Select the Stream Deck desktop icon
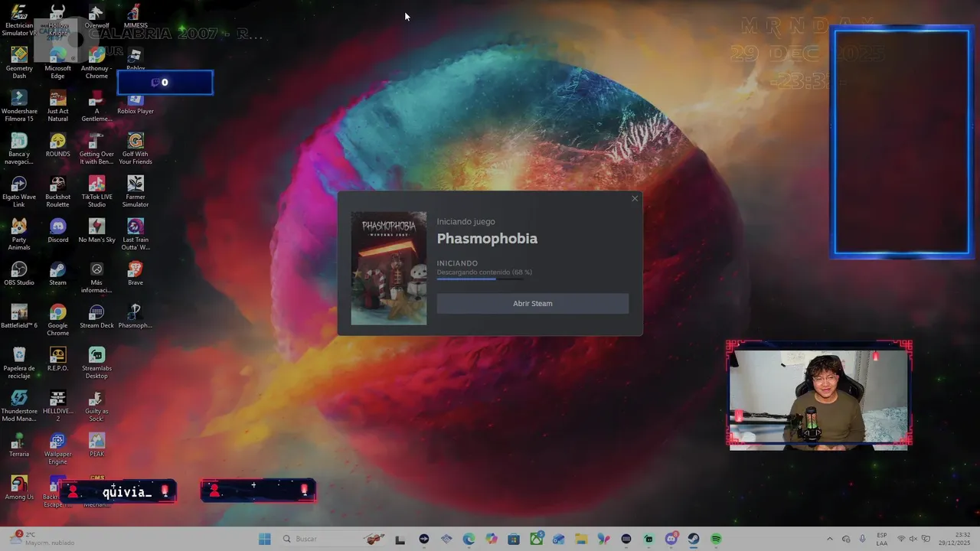This screenshot has width=980, height=551. (x=96, y=316)
